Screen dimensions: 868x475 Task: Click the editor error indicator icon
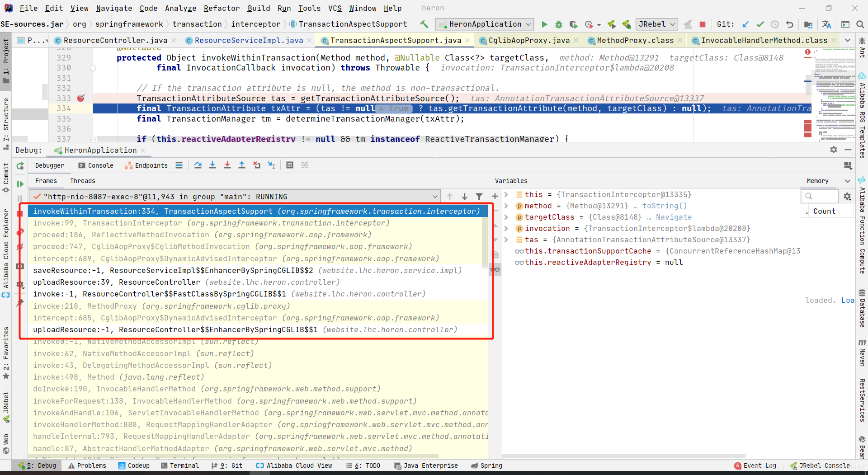[x=807, y=52]
